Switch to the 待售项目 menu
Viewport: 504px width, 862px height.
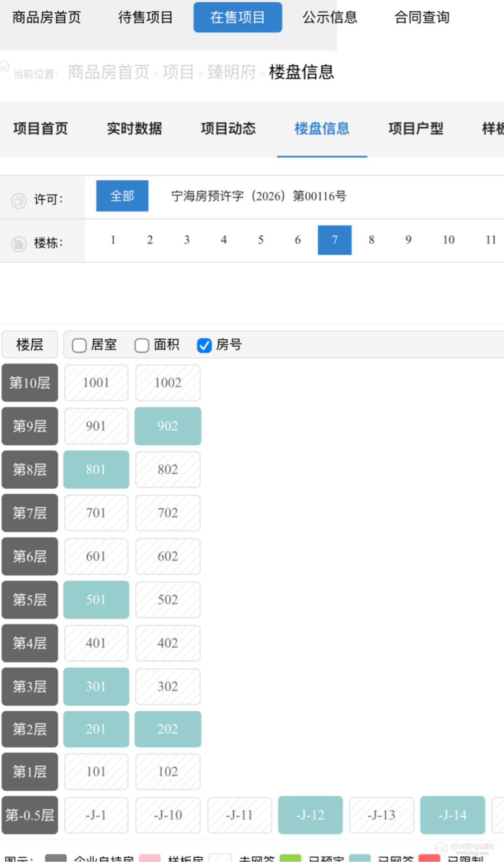pos(146,17)
